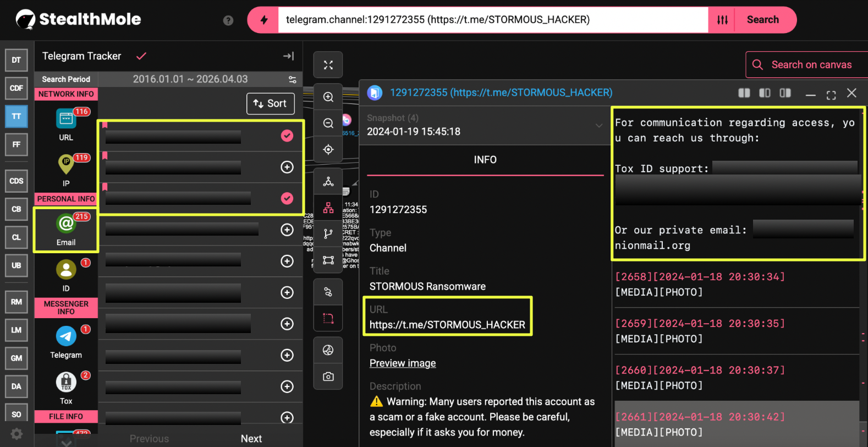Click the fit-to-screen canvas icon
This screenshot has width=868, height=447.
(328, 65)
